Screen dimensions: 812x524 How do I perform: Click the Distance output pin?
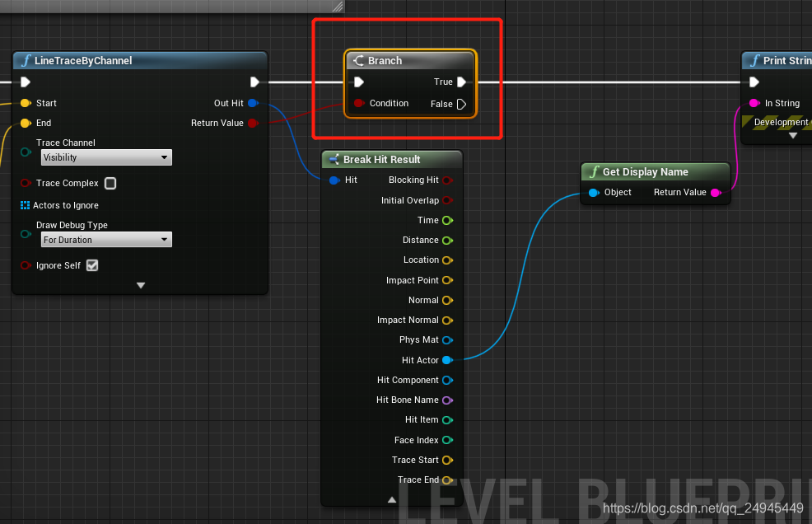pos(447,240)
